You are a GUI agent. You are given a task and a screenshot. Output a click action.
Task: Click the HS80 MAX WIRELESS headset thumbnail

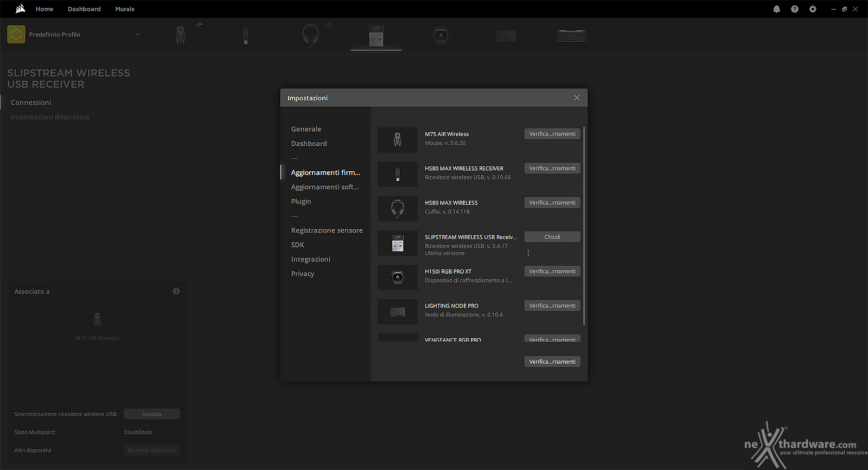point(398,209)
